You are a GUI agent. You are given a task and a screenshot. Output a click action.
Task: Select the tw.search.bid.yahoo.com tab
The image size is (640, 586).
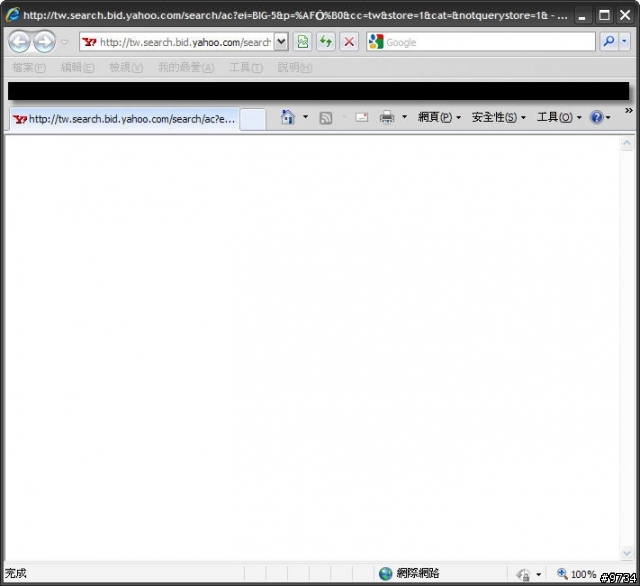(124, 119)
